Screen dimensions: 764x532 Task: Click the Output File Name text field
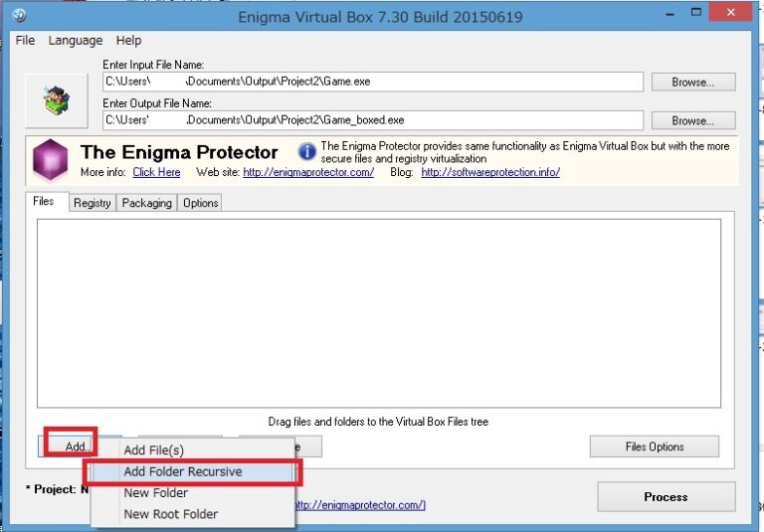click(373, 120)
